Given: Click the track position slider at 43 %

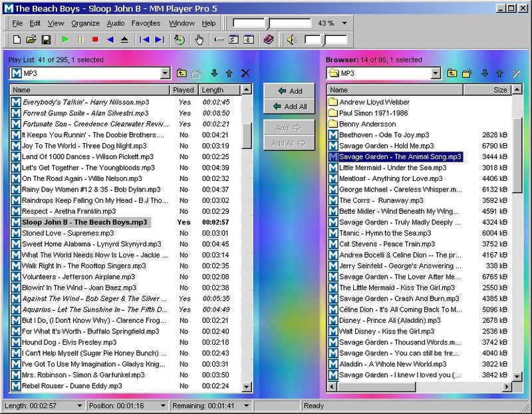Looking at the screenshot, I should pos(268,23).
